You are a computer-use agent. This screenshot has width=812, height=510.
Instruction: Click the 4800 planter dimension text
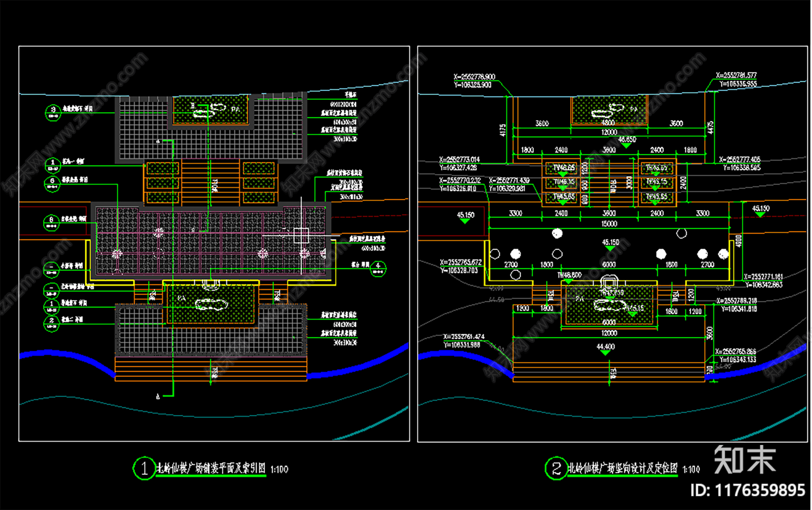pyautogui.click(x=608, y=123)
